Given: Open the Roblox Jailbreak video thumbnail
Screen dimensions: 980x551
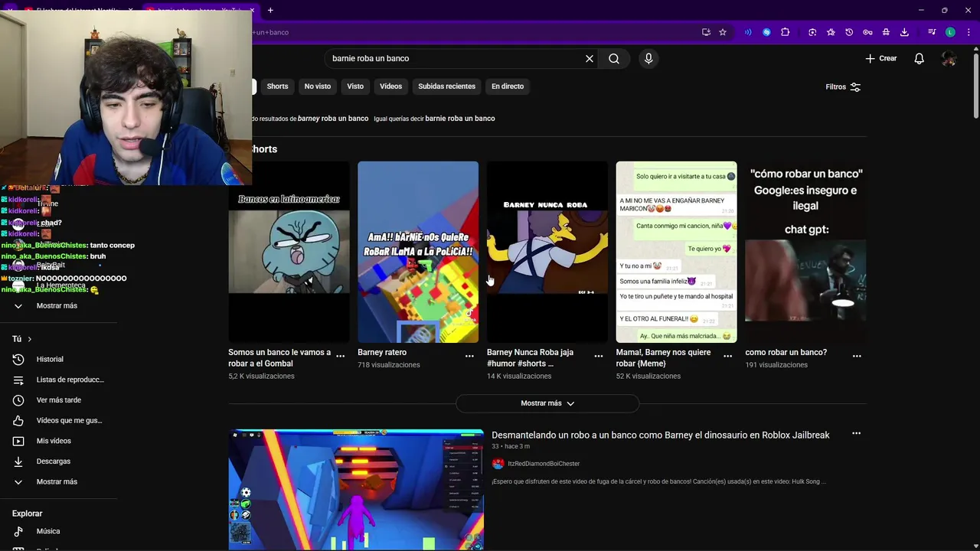Looking at the screenshot, I should (x=356, y=490).
